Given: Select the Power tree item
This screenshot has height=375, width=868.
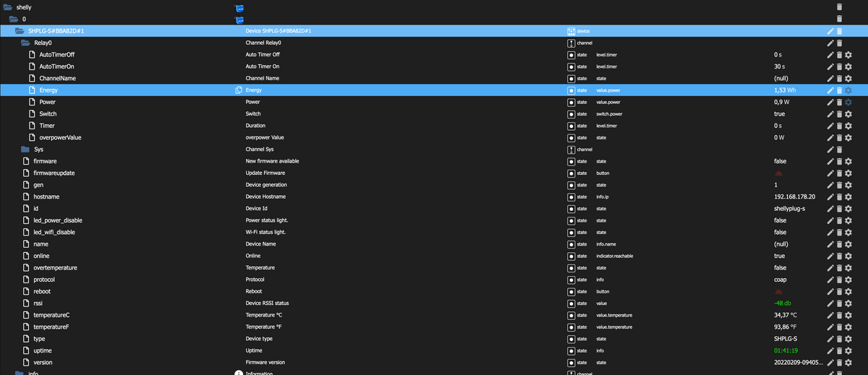Looking at the screenshot, I should [47, 102].
